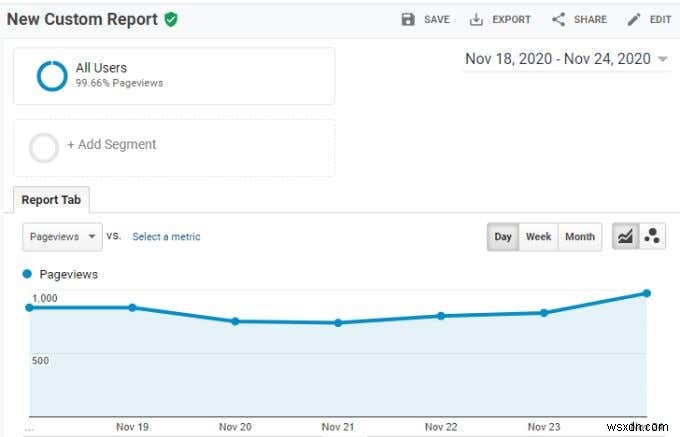Click the first data point on chart
The height and width of the screenshot is (437, 680).
tap(29, 307)
